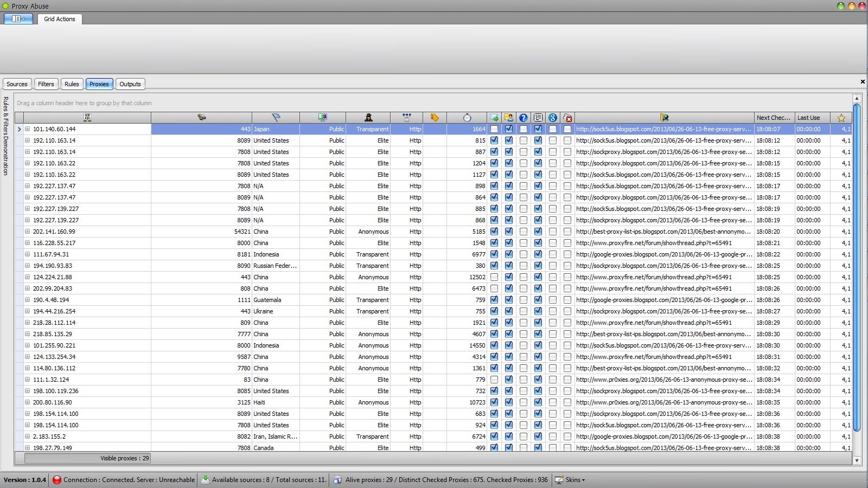Click the flag country column header
The height and width of the screenshot is (488, 868).
(276, 118)
